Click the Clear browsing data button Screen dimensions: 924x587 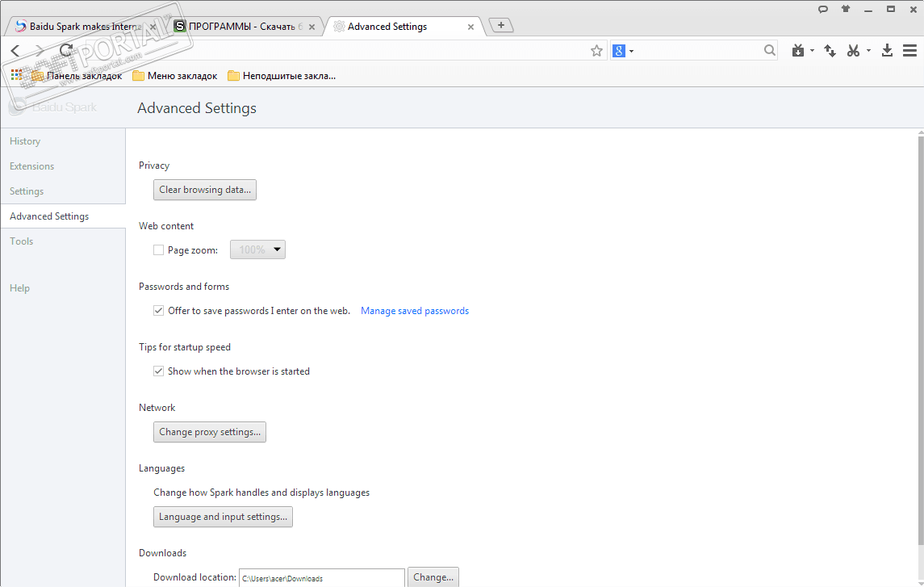205,190
